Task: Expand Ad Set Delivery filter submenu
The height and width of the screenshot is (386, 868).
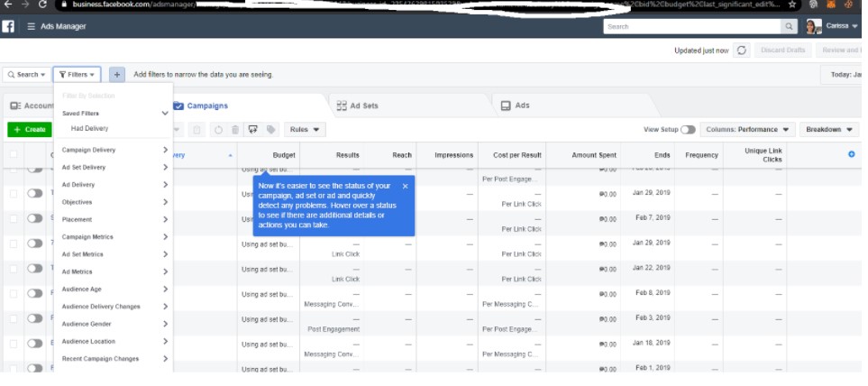Action: (x=114, y=167)
